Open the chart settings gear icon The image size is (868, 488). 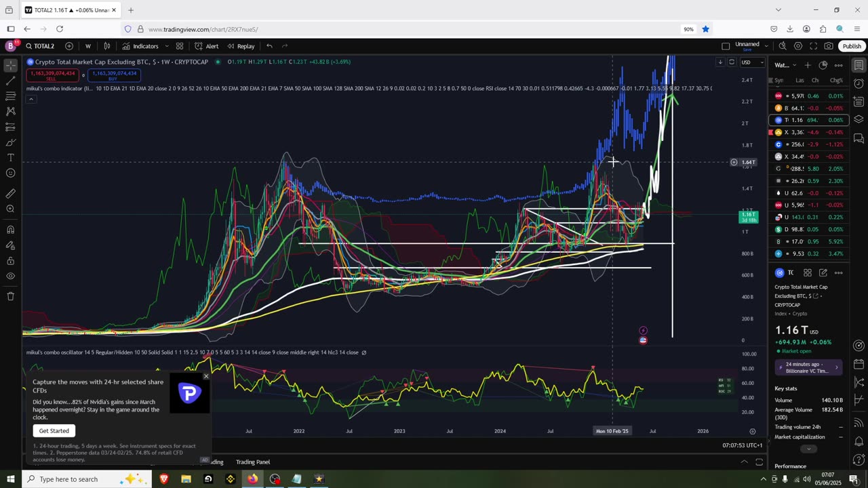(x=798, y=46)
